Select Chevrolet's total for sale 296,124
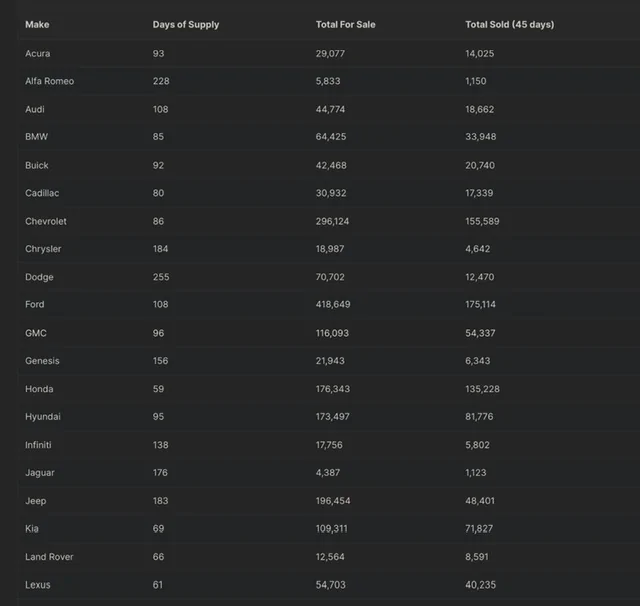640x606 pixels. click(x=332, y=221)
